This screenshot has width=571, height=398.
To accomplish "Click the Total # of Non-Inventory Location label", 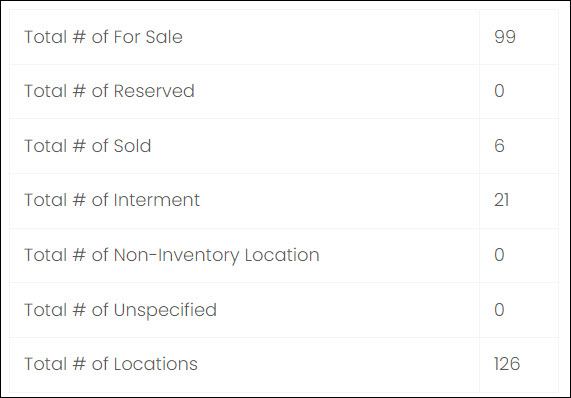I will pyautogui.click(x=172, y=255).
